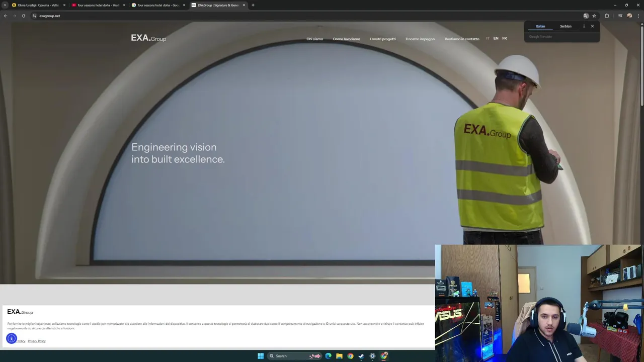
Task: Switch to four seasons hotel doha YouTube tab
Action: pos(98,5)
